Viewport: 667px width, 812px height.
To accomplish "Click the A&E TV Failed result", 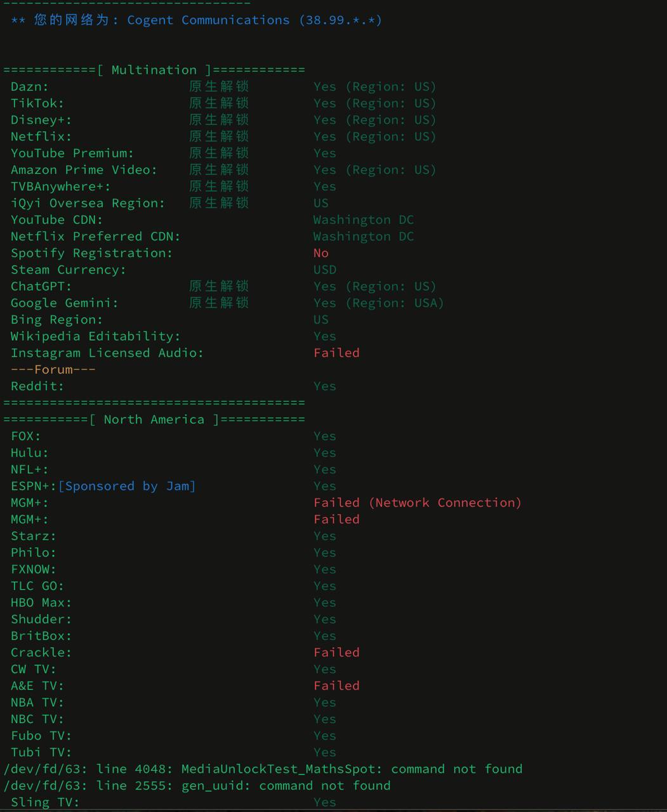I will 336,686.
